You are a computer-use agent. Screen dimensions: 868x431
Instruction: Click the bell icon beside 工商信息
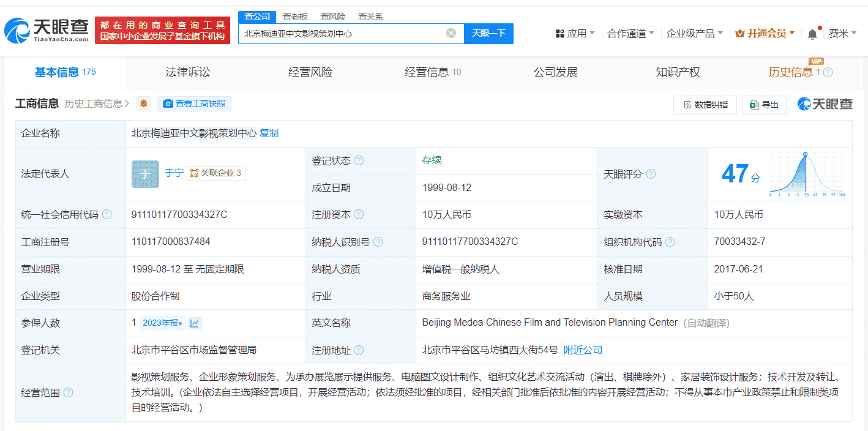coord(144,103)
